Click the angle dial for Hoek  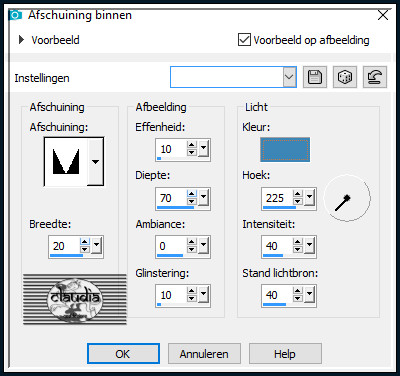(347, 198)
